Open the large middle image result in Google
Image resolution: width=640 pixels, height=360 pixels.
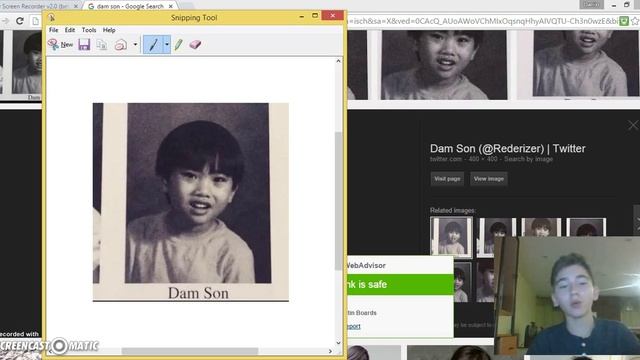[444, 64]
